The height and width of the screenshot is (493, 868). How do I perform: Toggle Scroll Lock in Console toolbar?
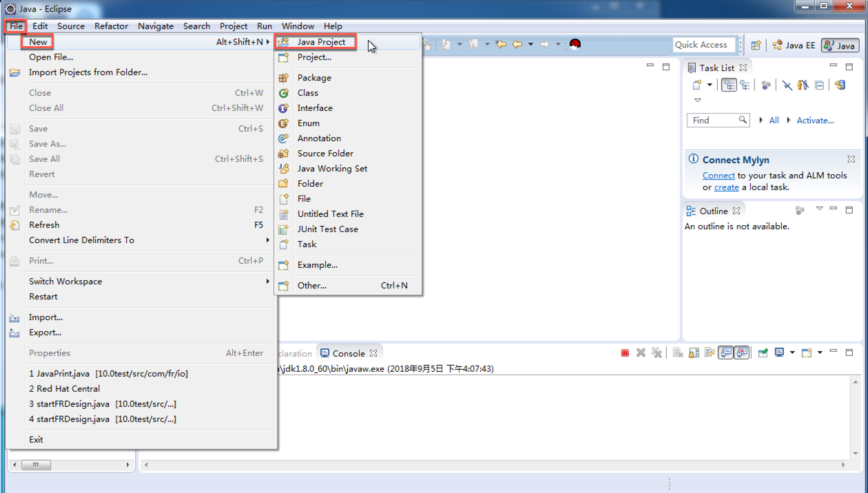pyautogui.click(x=694, y=353)
